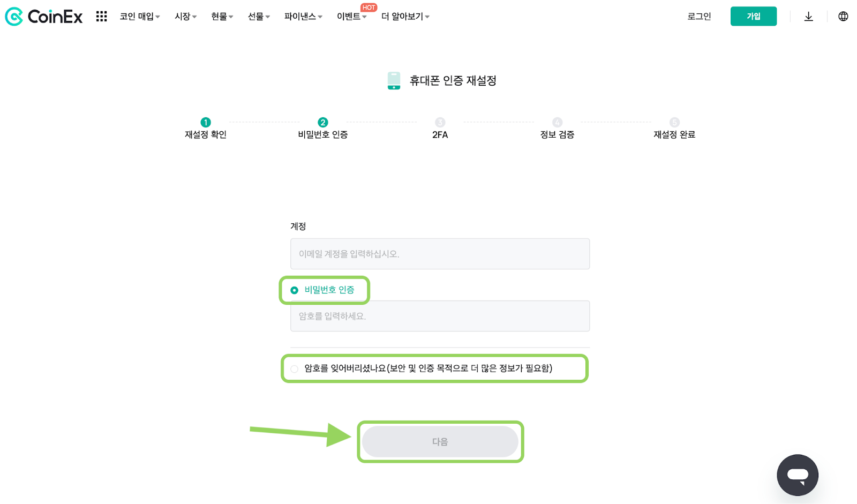Expand the 파이낸스 dropdown menu
This screenshot has height=504, width=857.
tap(303, 17)
